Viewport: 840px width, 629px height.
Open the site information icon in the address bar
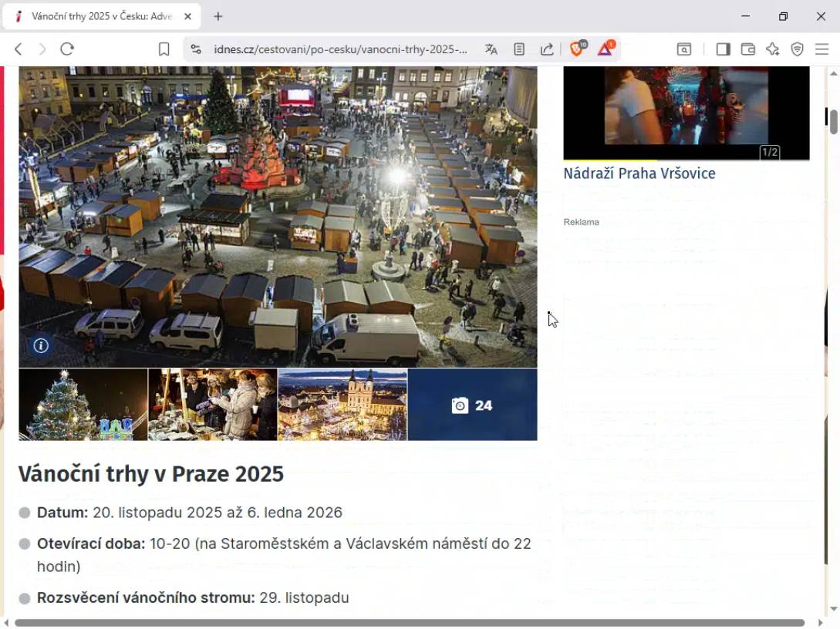pyautogui.click(x=196, y=49)
